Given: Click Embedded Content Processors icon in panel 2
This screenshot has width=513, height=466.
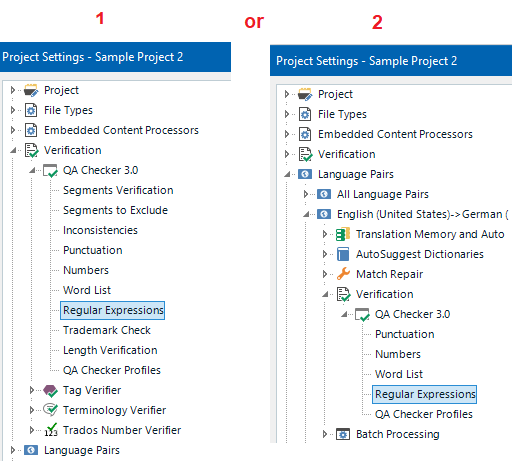Looking at the screenshot, I should [x=305, y=134].
